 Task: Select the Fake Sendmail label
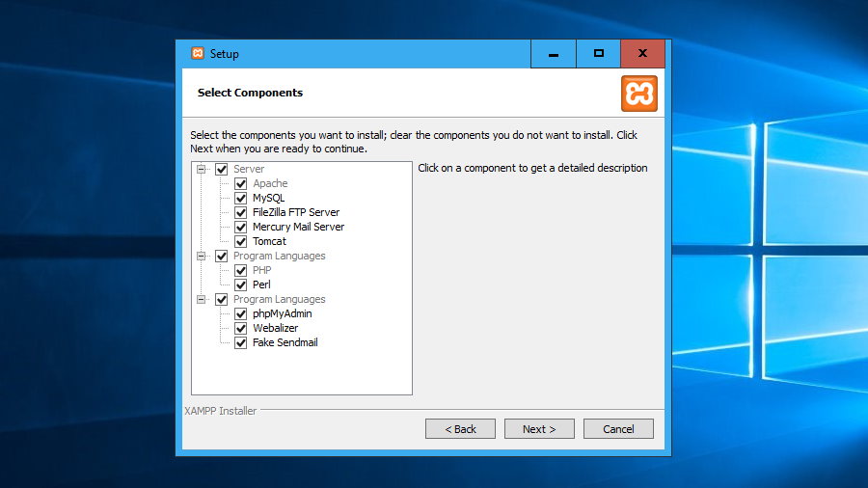tap(285, 342)
